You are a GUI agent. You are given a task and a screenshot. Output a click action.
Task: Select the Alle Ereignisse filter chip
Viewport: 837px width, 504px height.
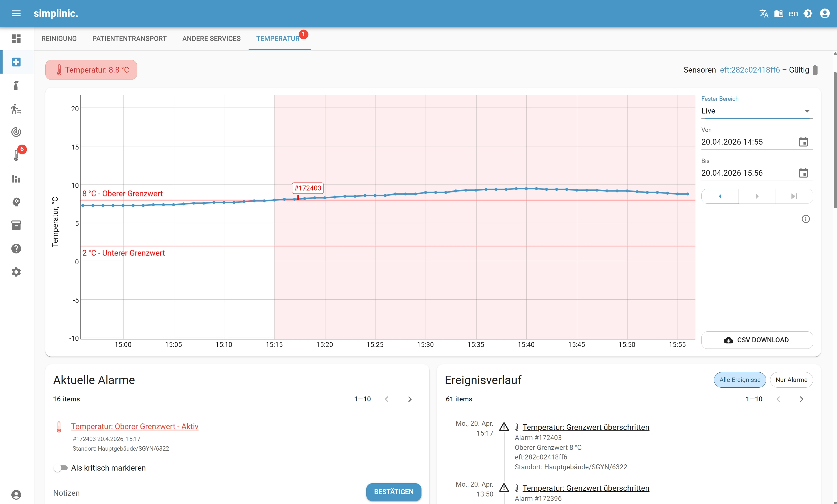coord(740,380)
